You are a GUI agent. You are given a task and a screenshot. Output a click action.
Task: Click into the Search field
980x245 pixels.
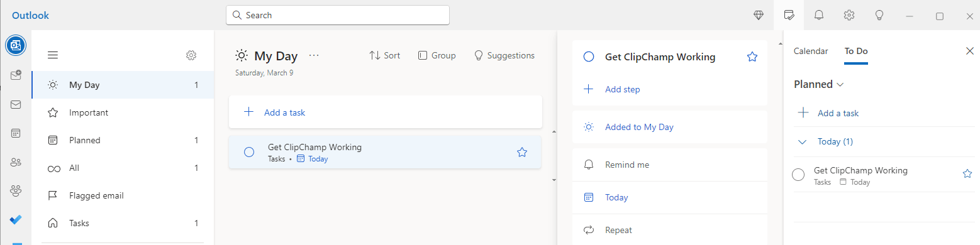click(338, 15)
